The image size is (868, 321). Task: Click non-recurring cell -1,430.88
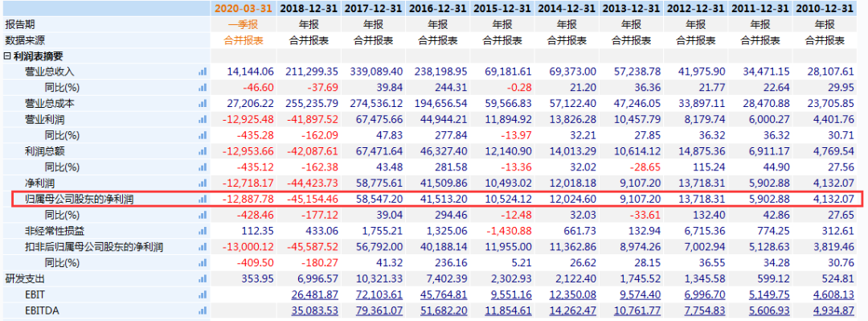[x=509, y=231]
